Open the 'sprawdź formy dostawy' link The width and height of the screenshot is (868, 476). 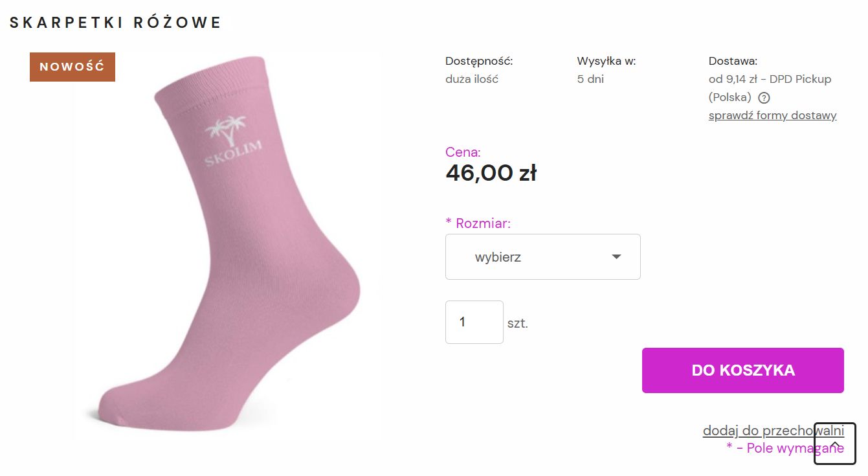[772, 116]
